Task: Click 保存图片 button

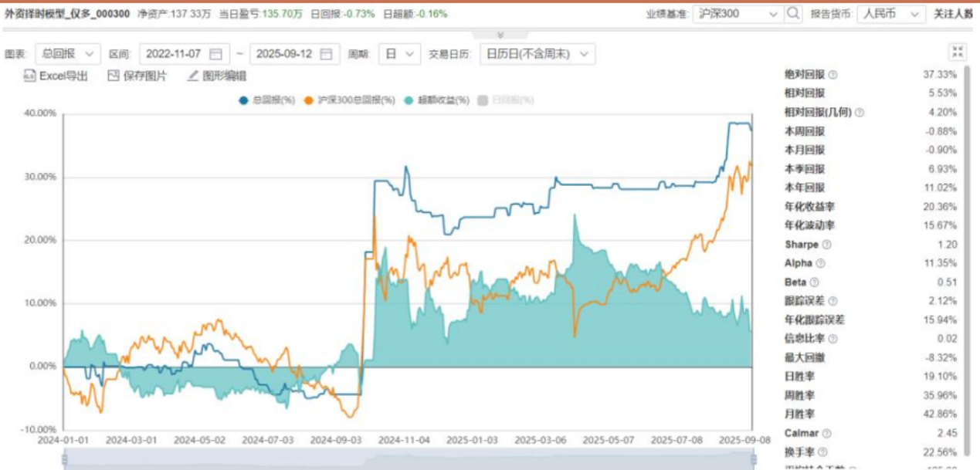Action: 137,76
